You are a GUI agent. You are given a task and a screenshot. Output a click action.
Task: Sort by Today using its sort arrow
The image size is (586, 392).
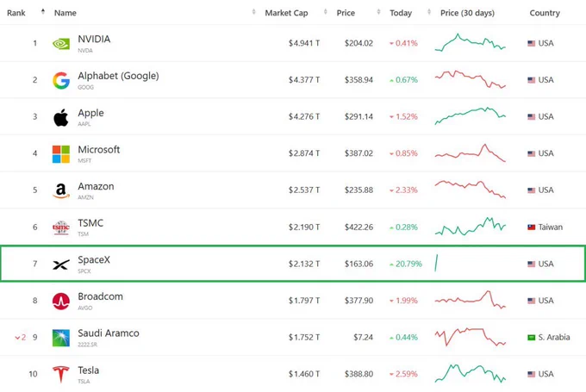point(429,11)
